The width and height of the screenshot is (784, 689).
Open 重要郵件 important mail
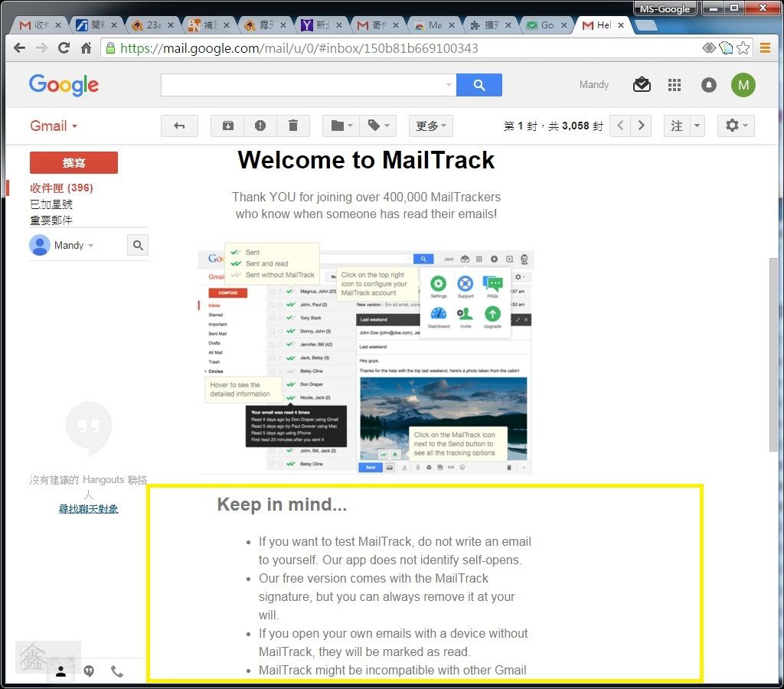51,220
